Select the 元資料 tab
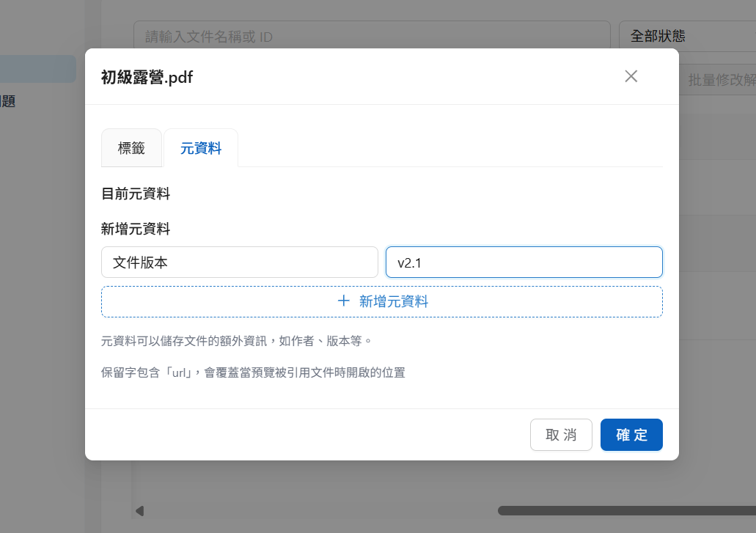Image resolution: width=756 pixels, height=533 pixels. 201,148
